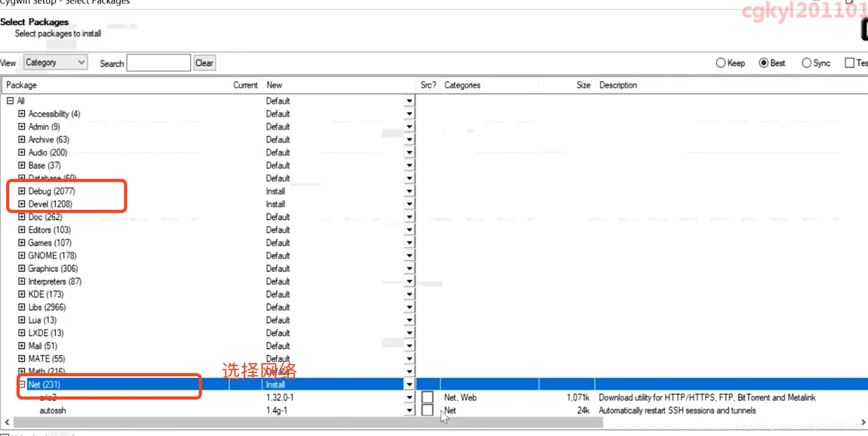
Task: Click the Search input field
Action: pyautogui.click(x=159, y=63)
